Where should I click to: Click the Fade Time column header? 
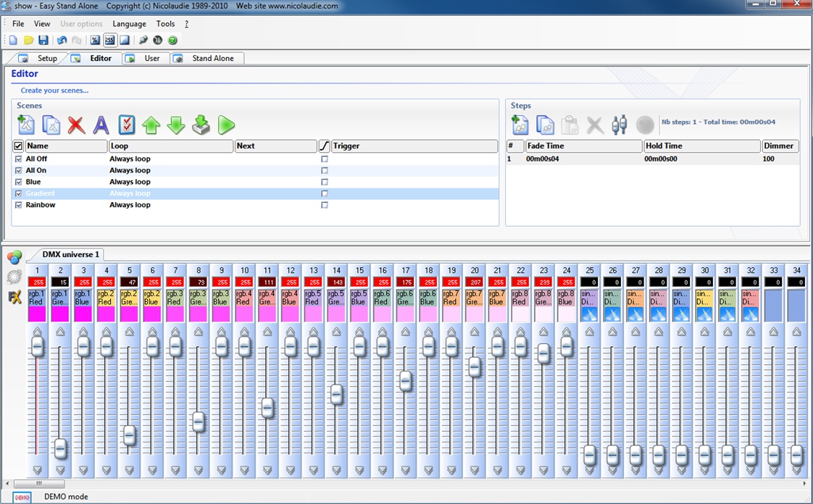[583, 146]
